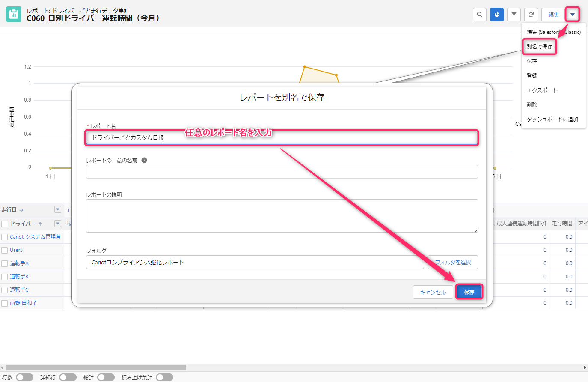
Task: Click the 走行時間 column header
Action: click(562, 224)
